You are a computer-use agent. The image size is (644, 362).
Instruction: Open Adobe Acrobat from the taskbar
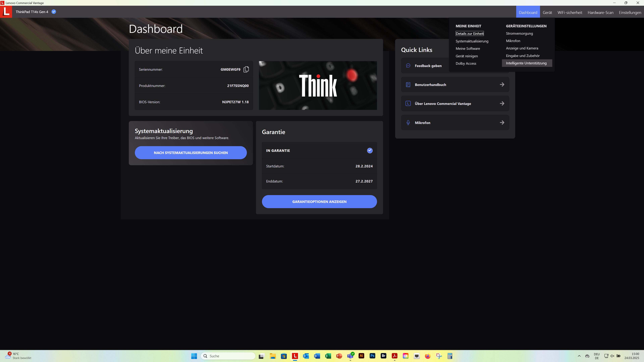coord(394,356)
